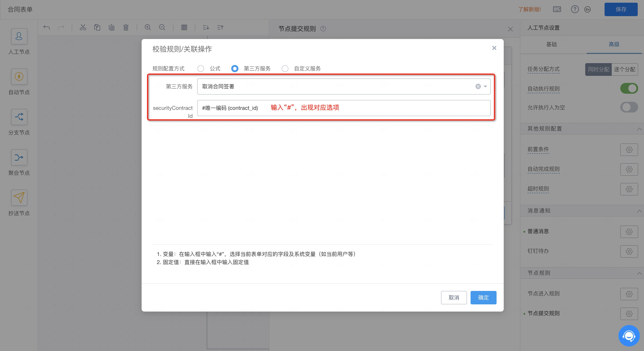Collapse the 消息通知 section
This screenshot has height=351, width=644.
[639, 211]
